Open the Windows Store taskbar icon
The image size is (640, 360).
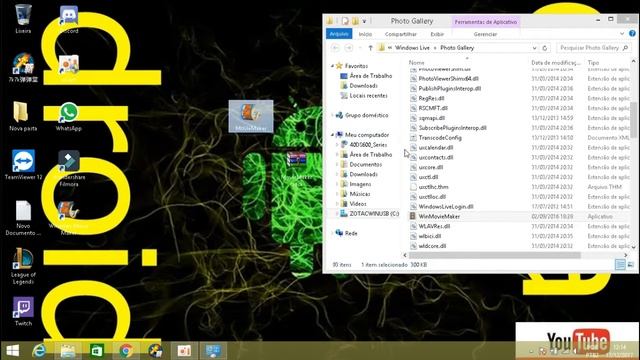point(96,351)
